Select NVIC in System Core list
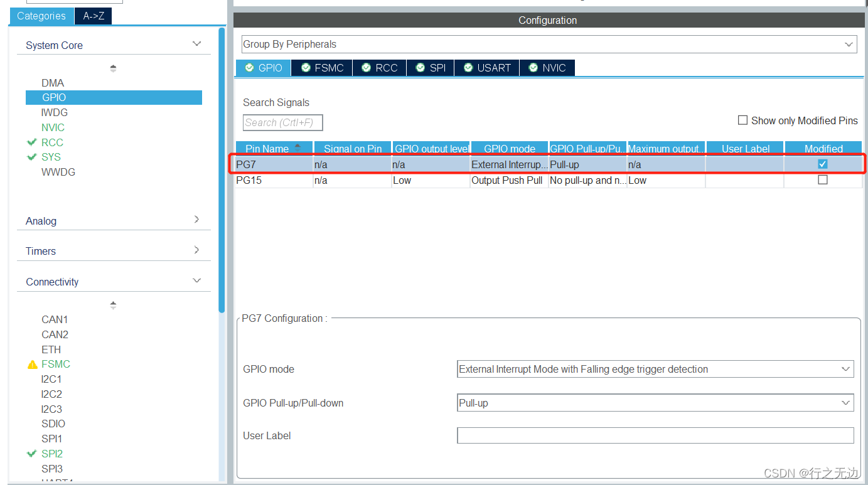The image size is (868, 485). [x=53, y=127]
